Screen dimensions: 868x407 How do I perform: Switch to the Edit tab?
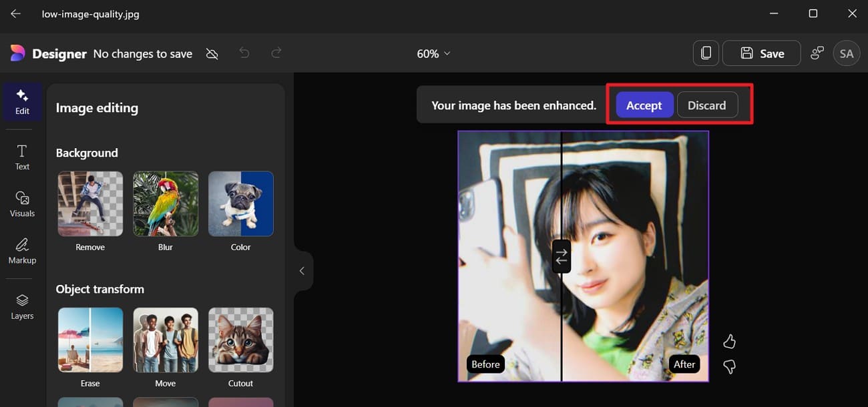[22, 101]
